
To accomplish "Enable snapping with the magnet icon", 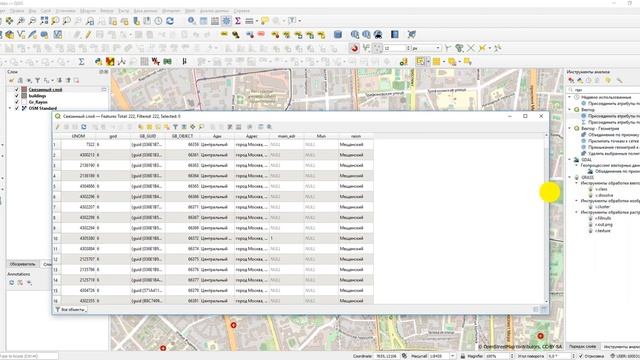I will (x=354, y=48).
